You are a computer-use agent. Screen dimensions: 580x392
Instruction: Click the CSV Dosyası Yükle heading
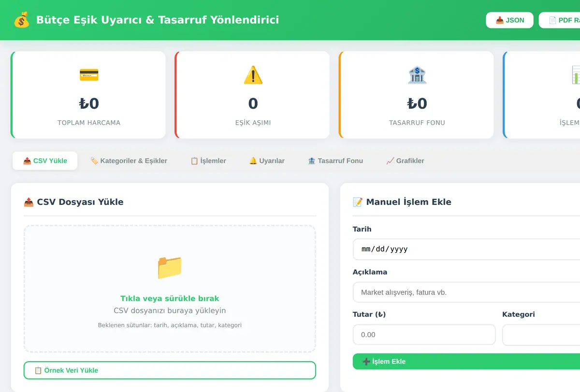73,202
